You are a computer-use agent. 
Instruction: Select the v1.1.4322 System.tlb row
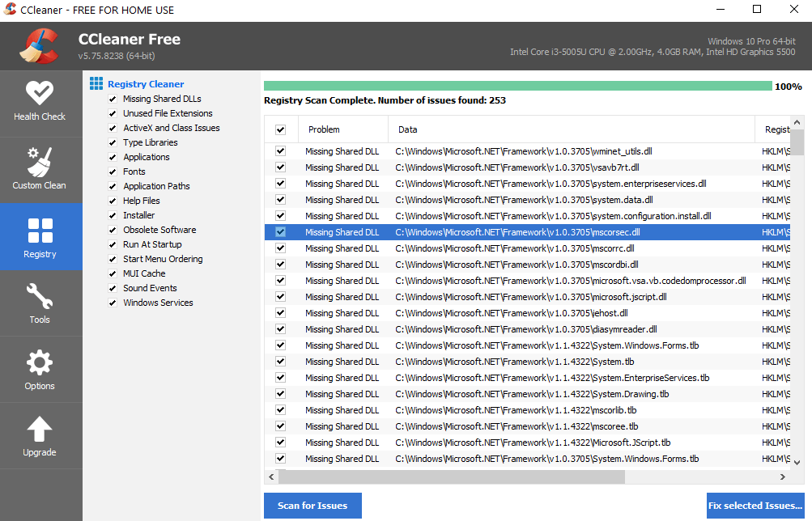click(528, 361)
